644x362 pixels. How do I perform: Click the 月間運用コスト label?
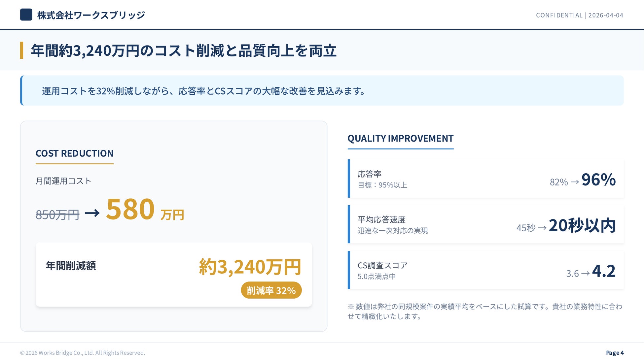63,181
